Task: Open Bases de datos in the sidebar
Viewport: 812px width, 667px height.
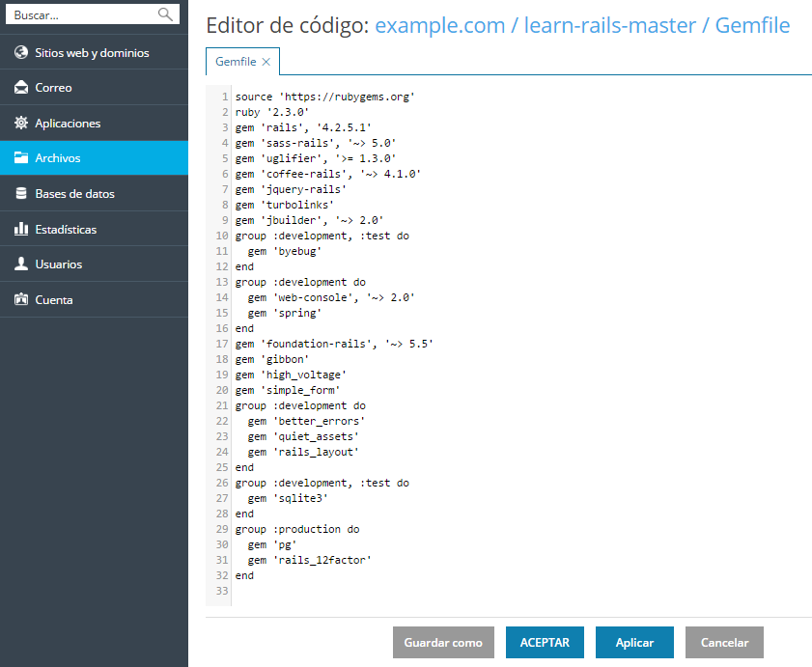Action: tap(94, 193)
